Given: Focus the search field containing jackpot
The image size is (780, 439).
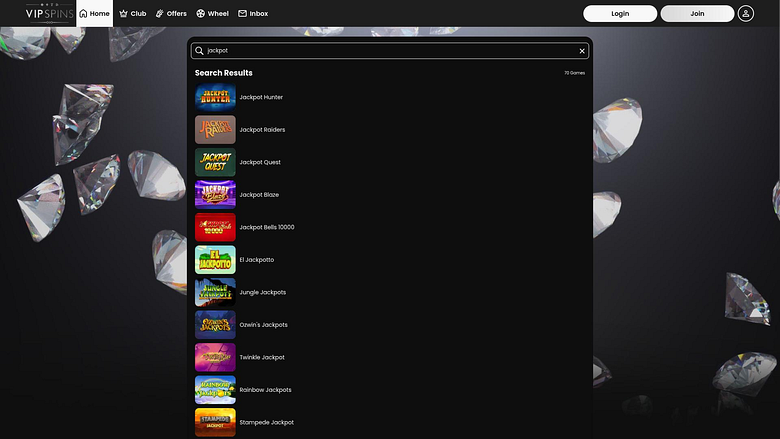Looking at the screenshot, I should [x=390, y=51].
